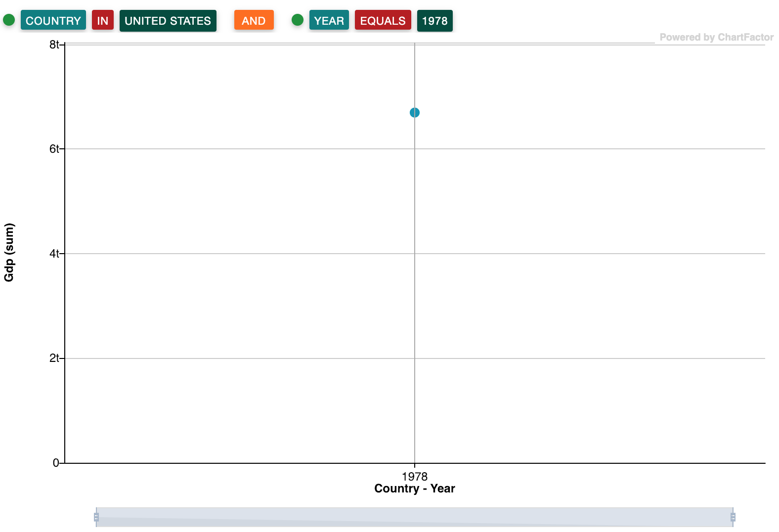Click the orange AND connector chip
The image size is (779, 532).
[254, 21]
